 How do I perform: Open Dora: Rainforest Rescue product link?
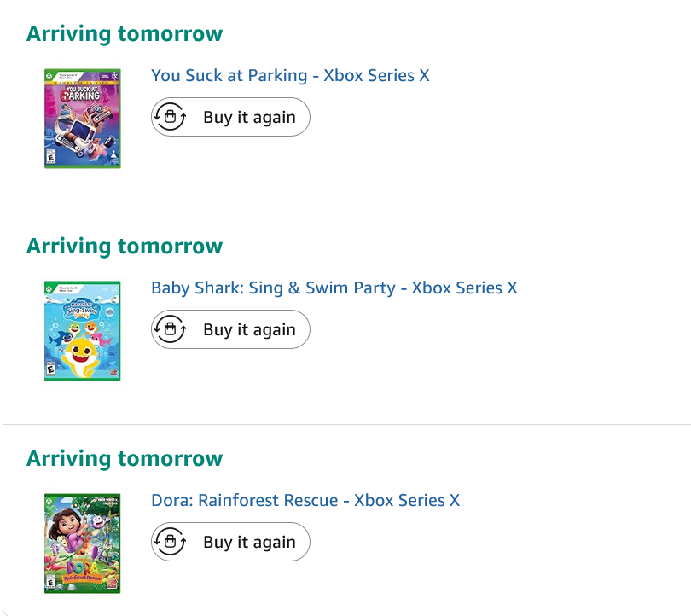pyautogui.click(x=305, y=500)
